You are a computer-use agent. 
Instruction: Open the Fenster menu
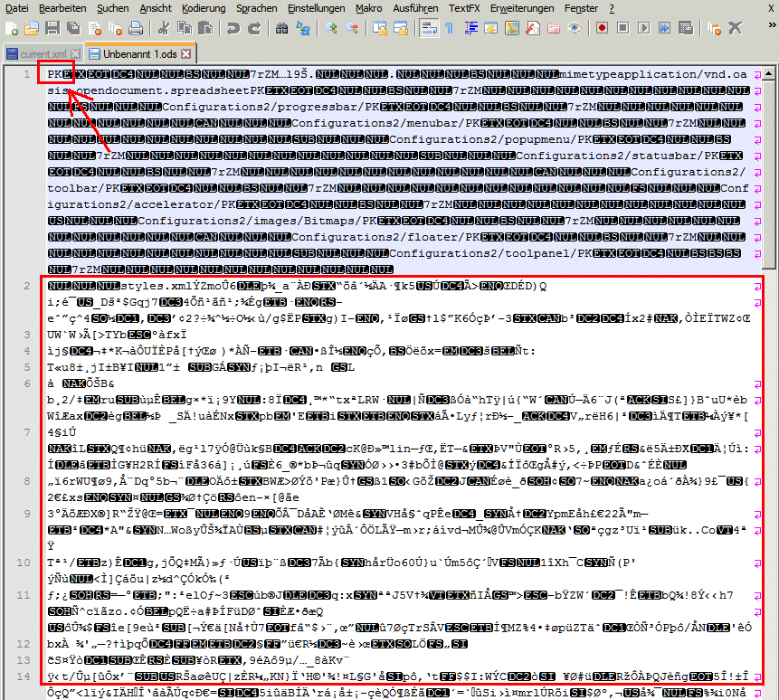click(581, 8)
